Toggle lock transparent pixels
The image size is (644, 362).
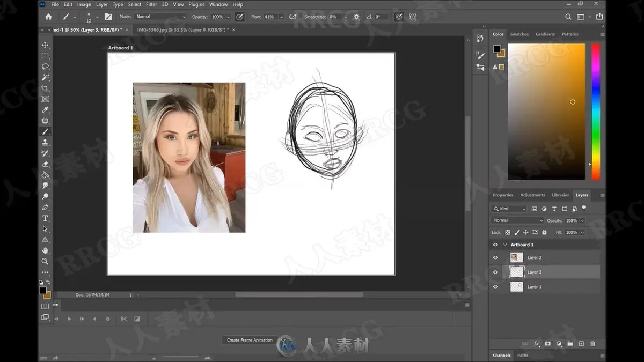click(x=508, y=232)
